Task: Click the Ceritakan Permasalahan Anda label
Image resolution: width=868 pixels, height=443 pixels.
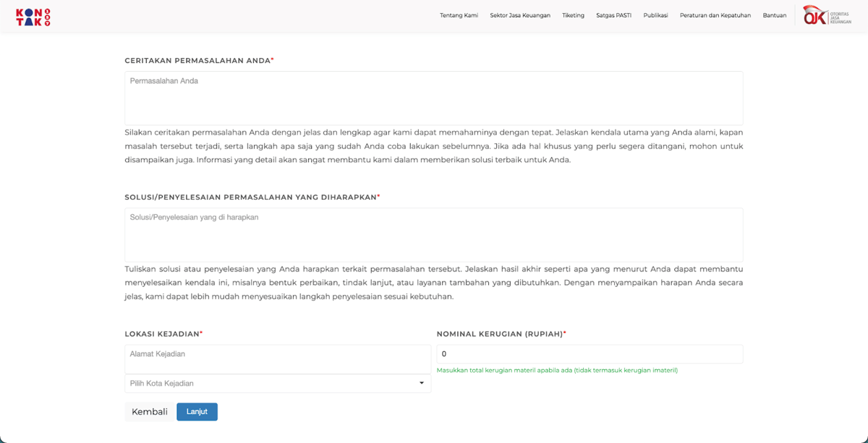Action: [197, 61]
